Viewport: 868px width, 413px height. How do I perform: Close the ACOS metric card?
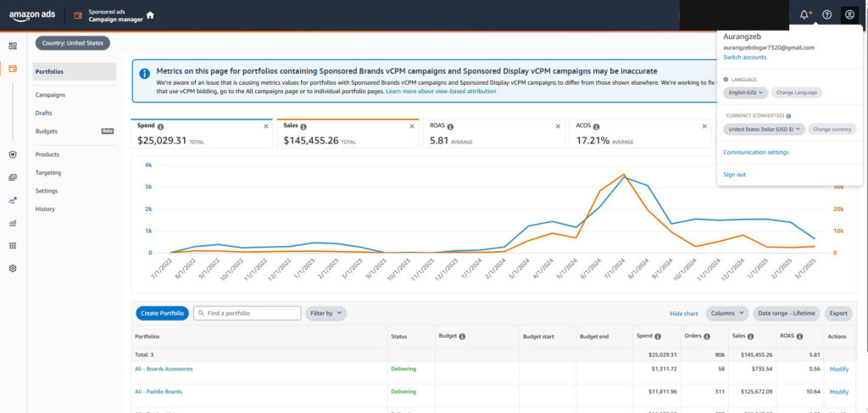[703, 126]
